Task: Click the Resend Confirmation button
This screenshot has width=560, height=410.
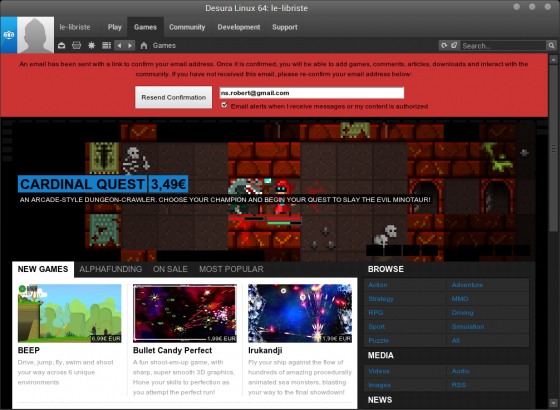Action: pos(174,97)
